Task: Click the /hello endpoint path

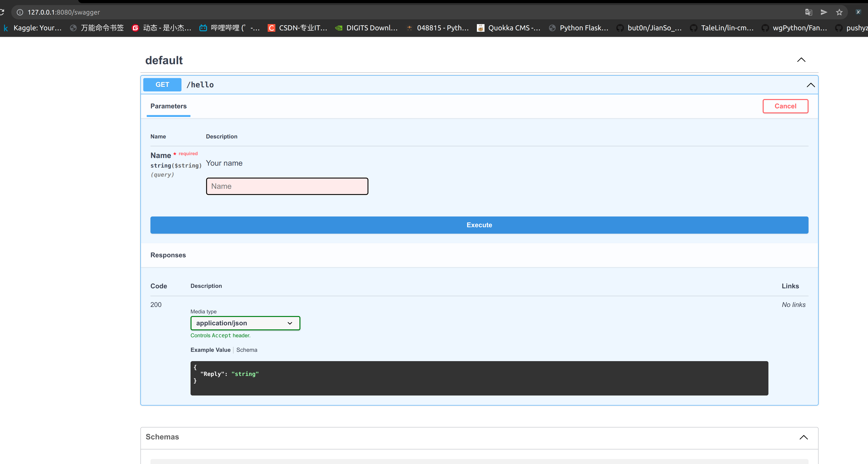Action: (200, 84)
